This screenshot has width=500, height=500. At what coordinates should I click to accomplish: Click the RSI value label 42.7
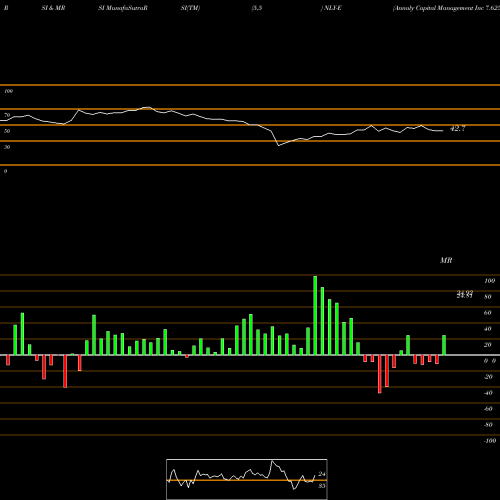pos(458,129)
